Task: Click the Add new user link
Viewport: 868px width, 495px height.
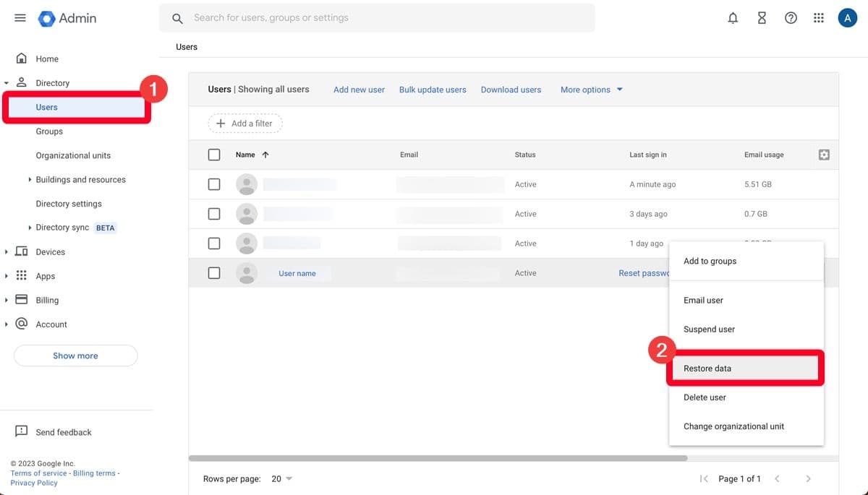Action: point(359,90)
